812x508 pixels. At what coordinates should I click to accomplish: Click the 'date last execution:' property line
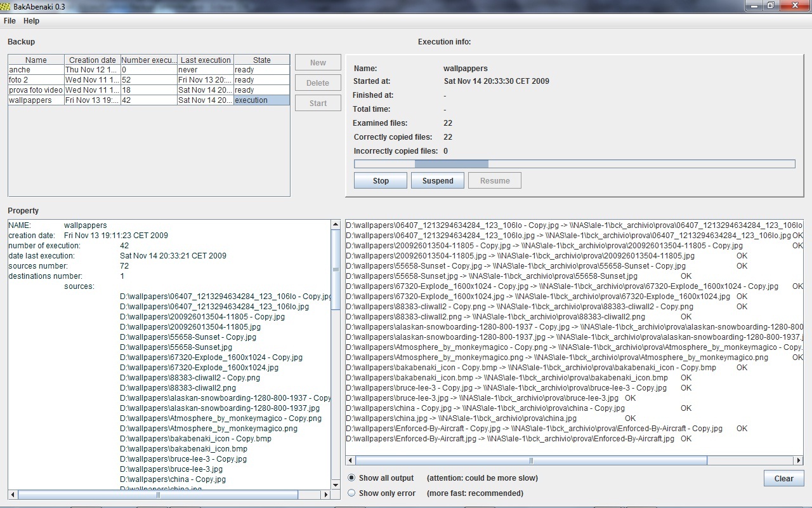coord(117,256)
